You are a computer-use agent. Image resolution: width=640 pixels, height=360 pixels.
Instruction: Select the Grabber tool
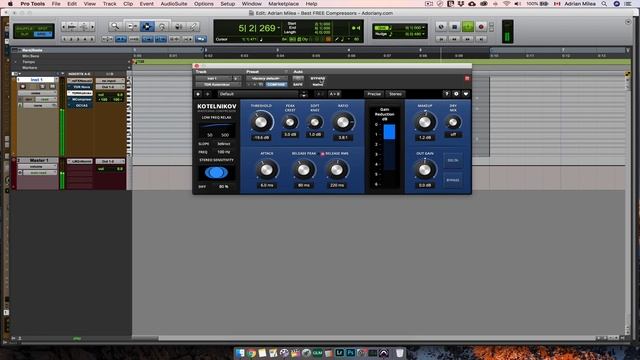(162, 27)
